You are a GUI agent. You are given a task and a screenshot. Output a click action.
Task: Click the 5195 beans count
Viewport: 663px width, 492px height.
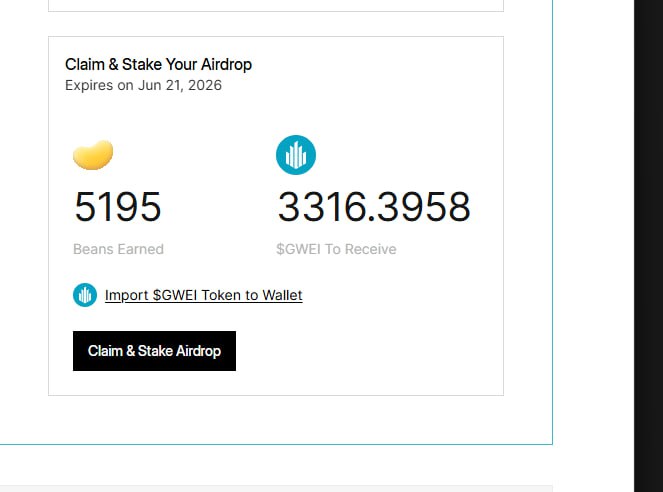pos(117,207)
